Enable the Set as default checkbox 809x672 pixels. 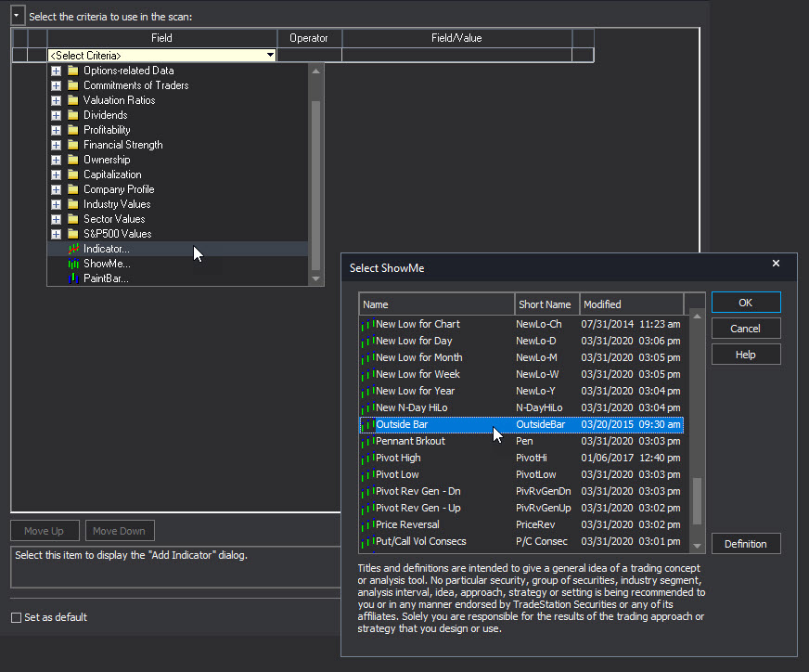pyautogui.click(x=17, y=618)
